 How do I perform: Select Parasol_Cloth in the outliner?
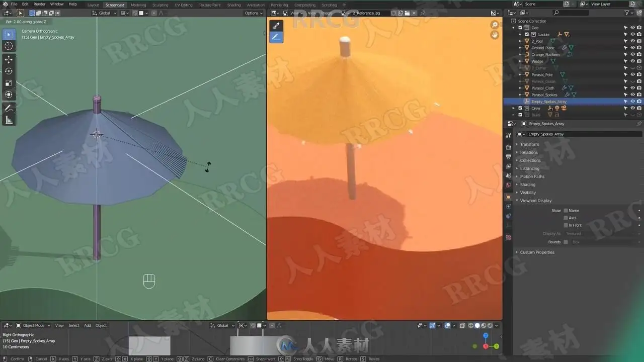tap(543, 88)
